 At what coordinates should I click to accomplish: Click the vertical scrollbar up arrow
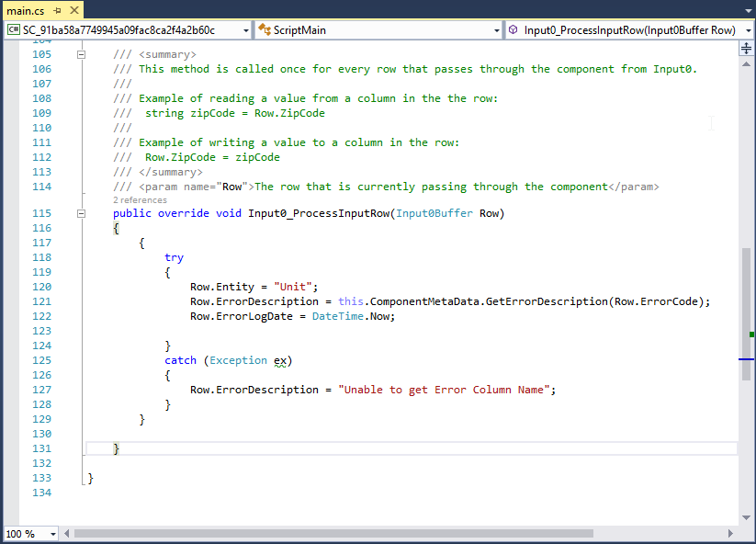(746, 64)
